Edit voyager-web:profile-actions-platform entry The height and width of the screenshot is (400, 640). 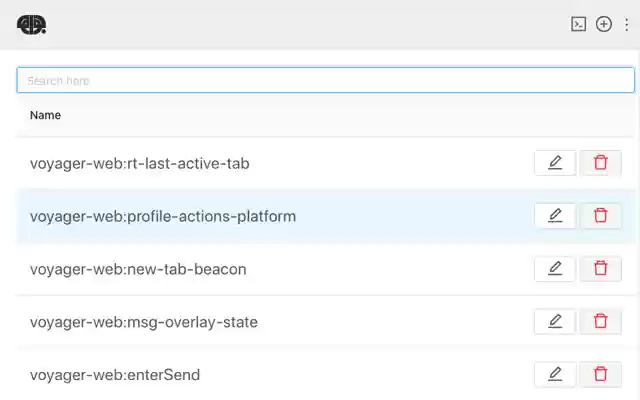(x=555, y=216)
